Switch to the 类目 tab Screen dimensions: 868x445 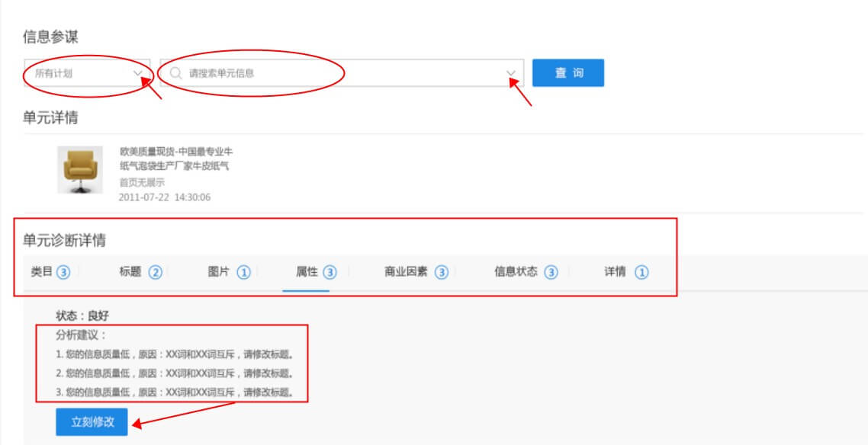pos(41,272)
